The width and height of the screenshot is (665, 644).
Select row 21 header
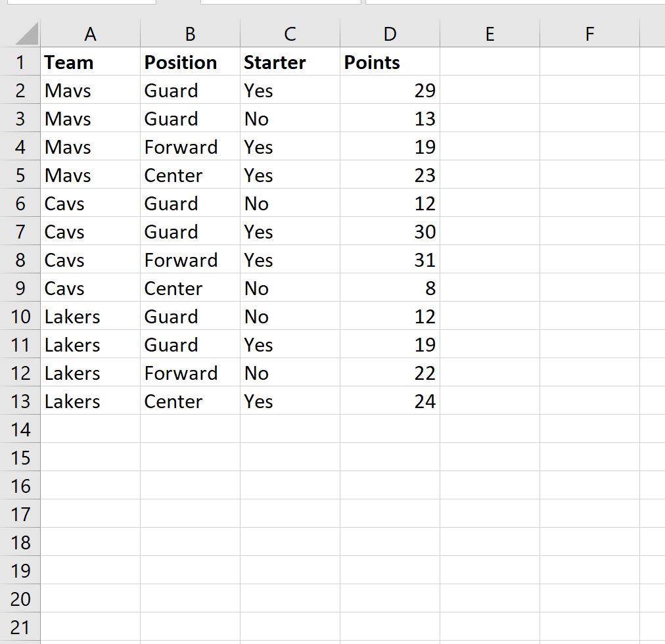point(20,627)
